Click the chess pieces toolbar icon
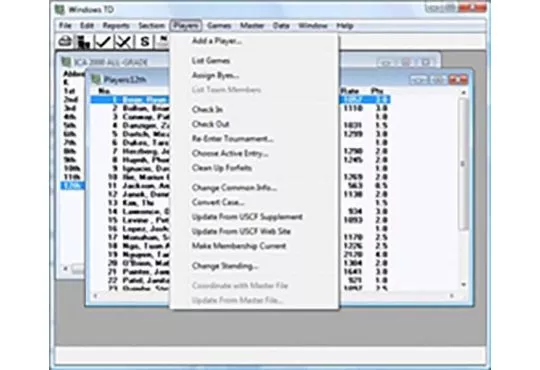 click(x=84, y=42)
